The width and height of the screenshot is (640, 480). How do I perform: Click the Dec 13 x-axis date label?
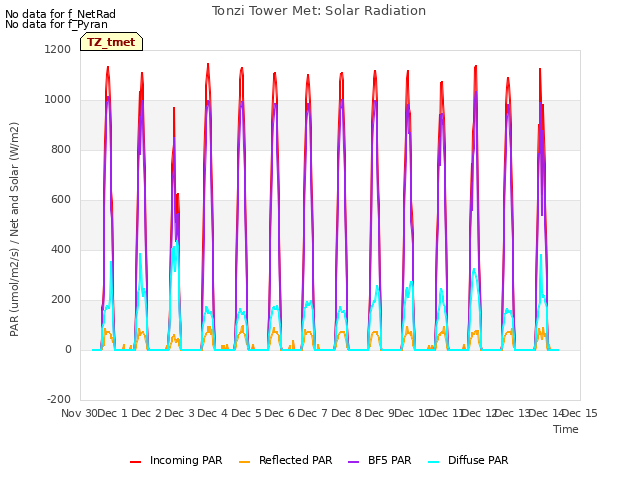[x=512, y=413]
